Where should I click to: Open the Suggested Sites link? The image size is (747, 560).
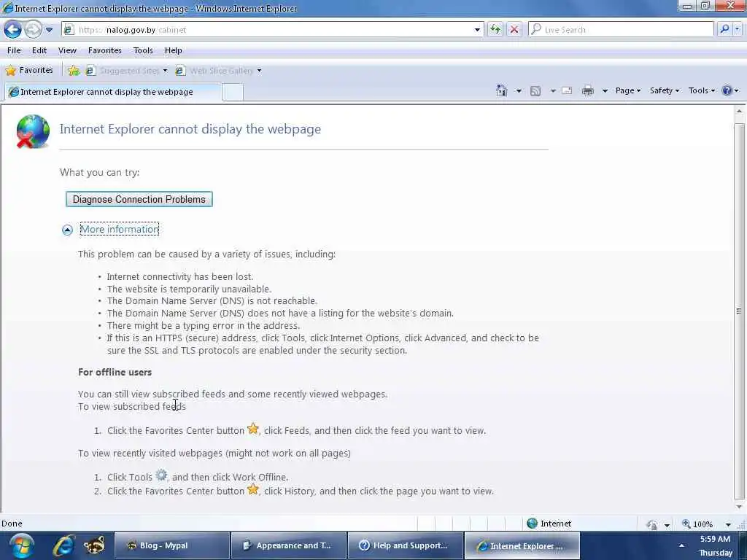[x=127, y=71]
